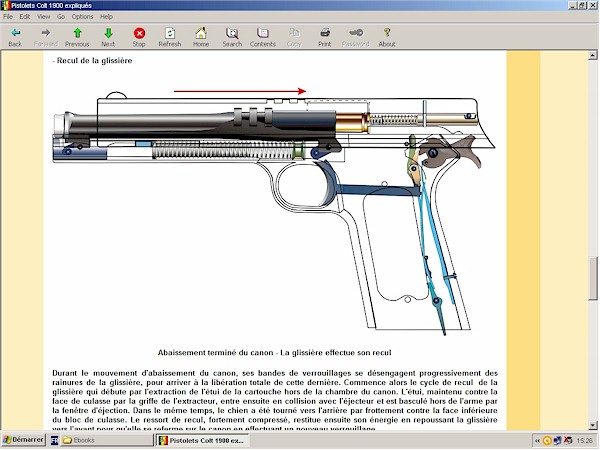Viewport: 600px width, 450px height.
Task: Click the window title bar app icon
Action: point(5,5)
